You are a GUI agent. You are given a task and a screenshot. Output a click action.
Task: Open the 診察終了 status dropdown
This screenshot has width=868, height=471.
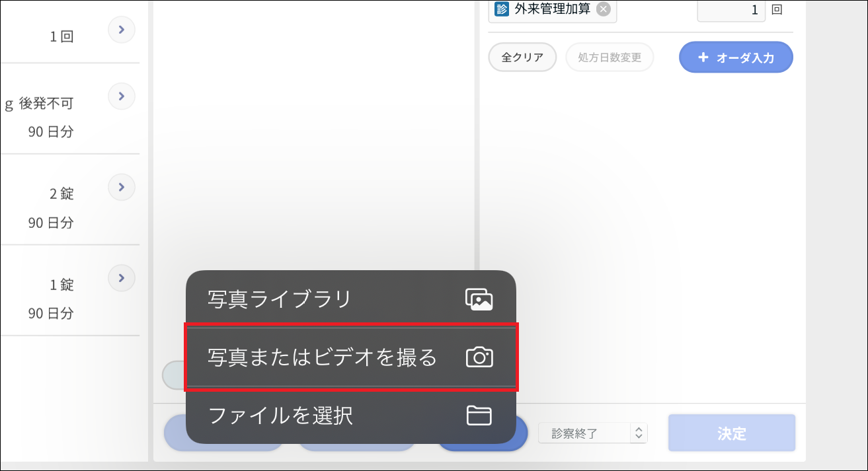(592, 433)
